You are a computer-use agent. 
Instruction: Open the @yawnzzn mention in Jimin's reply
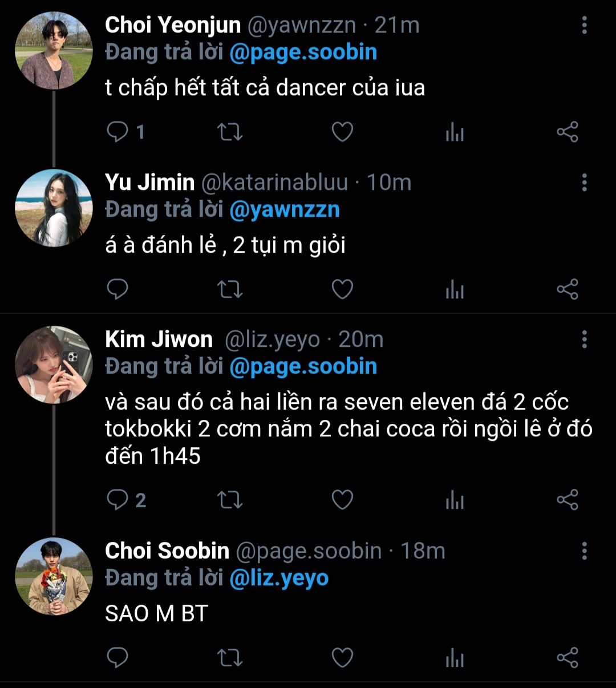point(284,209)
